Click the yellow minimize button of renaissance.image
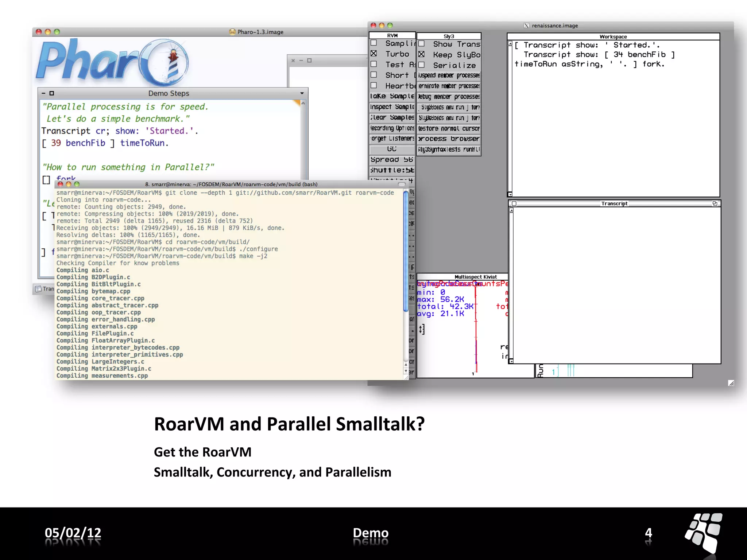Screen dimensions: 747x560 [x=382, y=25]
